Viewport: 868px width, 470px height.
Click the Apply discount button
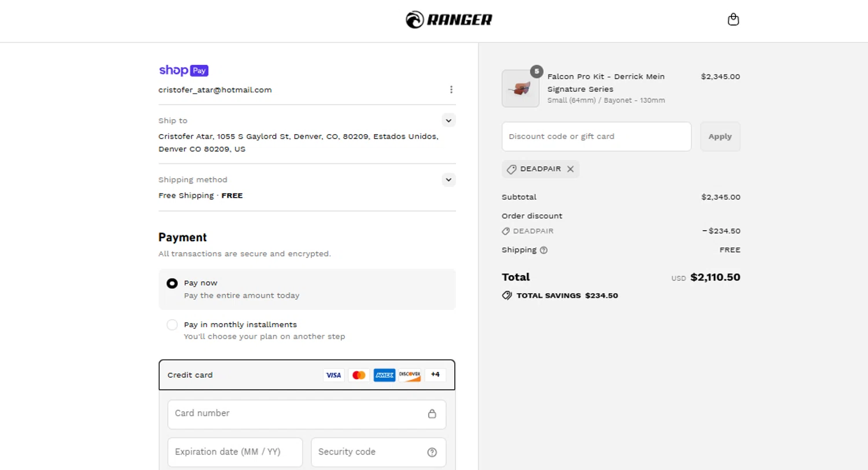720,136
